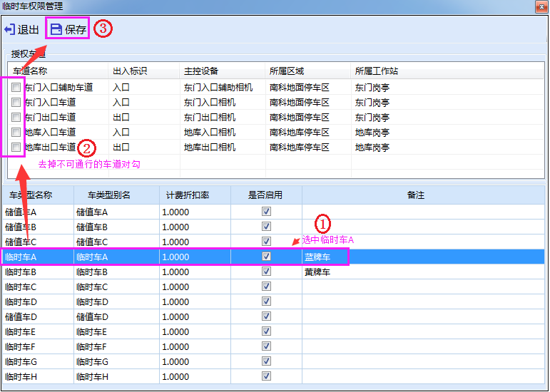
Task: Select the 储值车B row name cell
Action: 38,227
